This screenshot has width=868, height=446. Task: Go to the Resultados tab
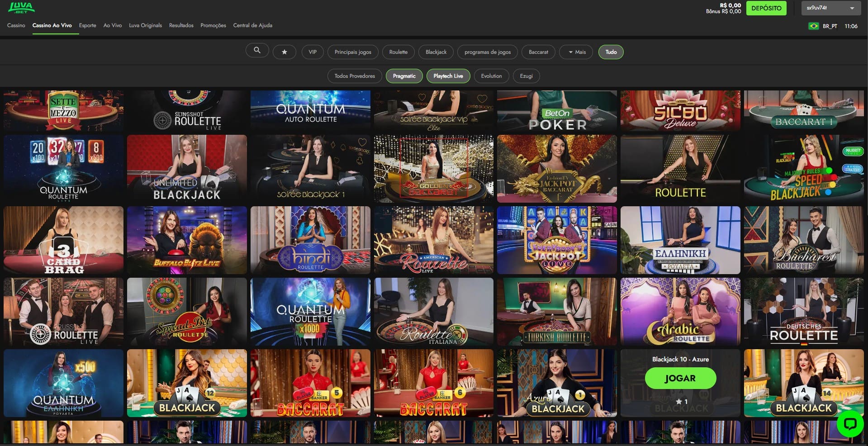click(x=181, y=25)
